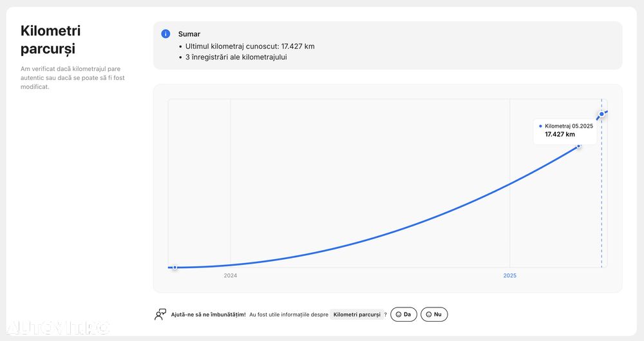This screenshot has height=341, width=644.
Task: Click the Kilometri parcurși tag in feedback row
Action: [356, 315]
